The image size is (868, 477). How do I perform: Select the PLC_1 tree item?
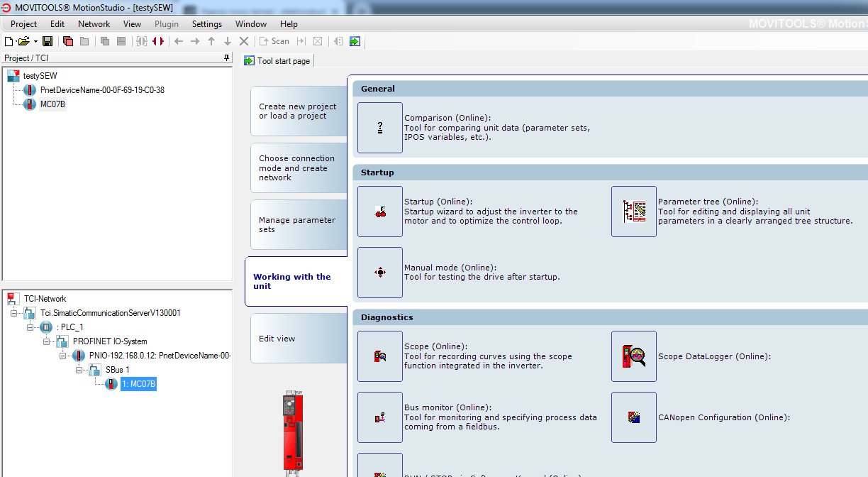click(x=70, y=327)
